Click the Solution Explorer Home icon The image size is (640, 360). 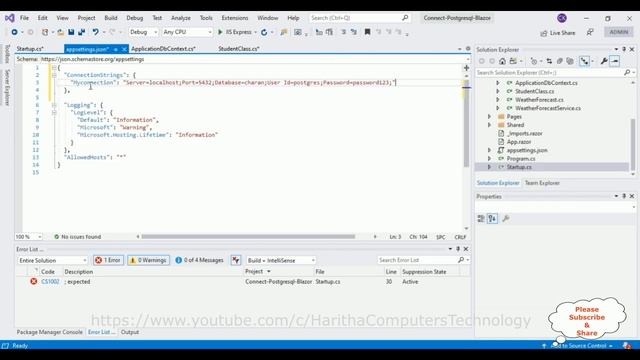pyautogui.click(x=502, y=61)
